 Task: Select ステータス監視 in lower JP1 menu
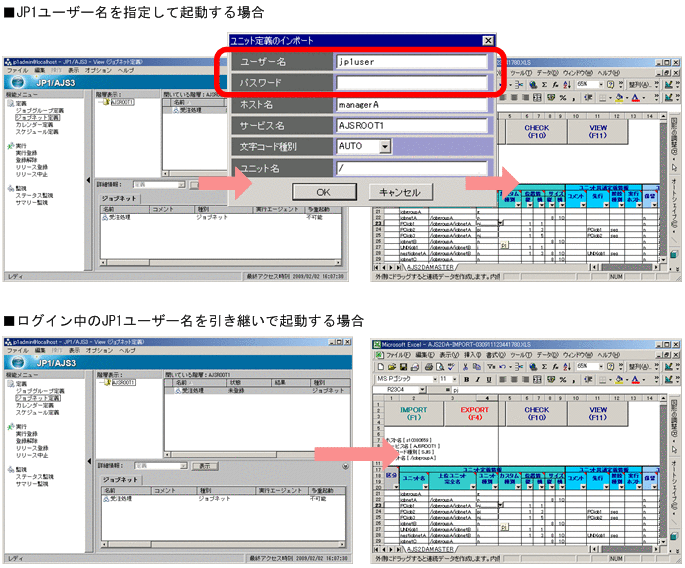coord(34,477)
